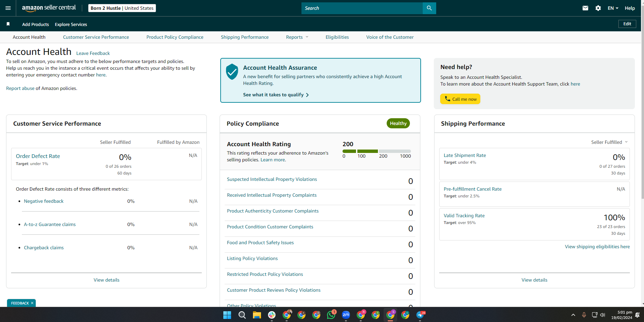Viewport: 644px width, 322px height.
Task: Switch to Customer Service Performance tab
Action: pos(96,37)
